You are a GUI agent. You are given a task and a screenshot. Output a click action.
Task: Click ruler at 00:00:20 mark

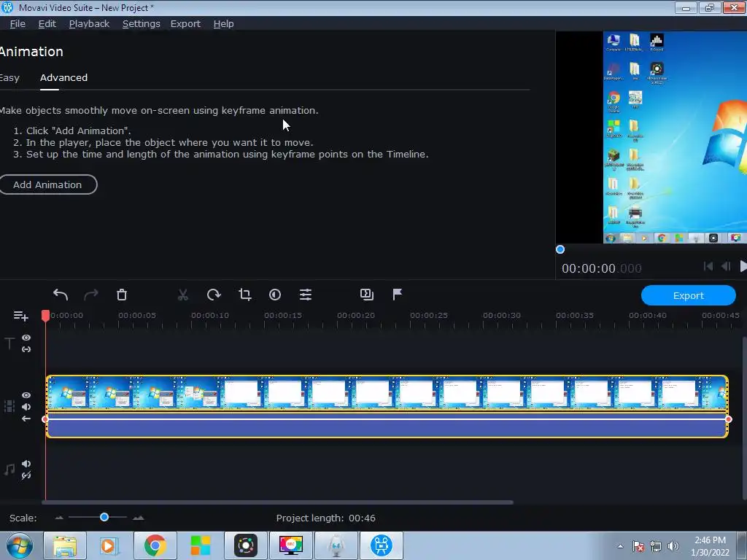pyautogui.click(x=356, y=316)
